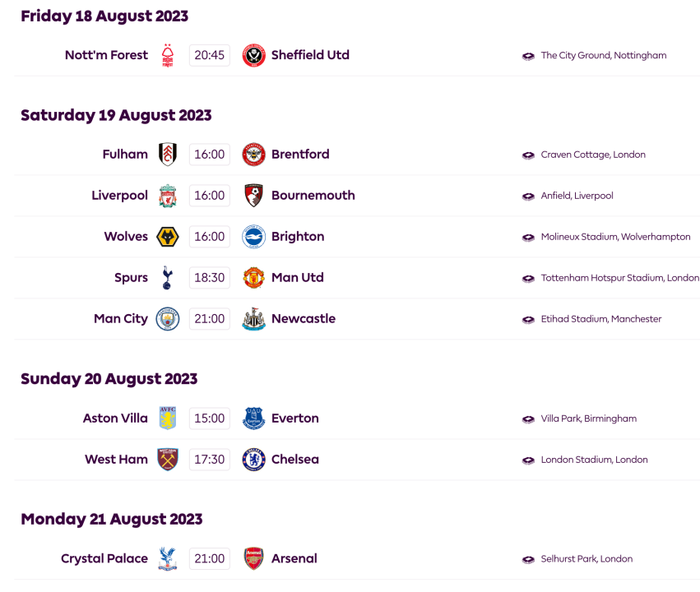Click the Crystal Palace eagle crest

[168, 559]
